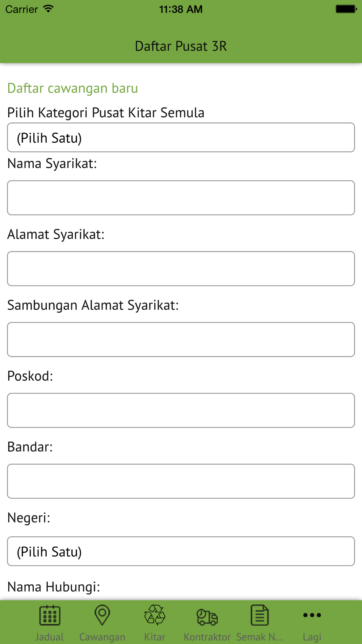This screenshot has width=362, height=644.
Task: Select the Sambungan Alamat Syarikat field
Action: 181,339
